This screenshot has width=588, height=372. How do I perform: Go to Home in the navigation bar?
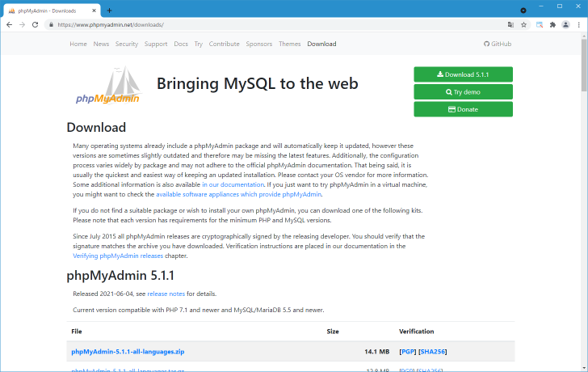tap(78, 44)
